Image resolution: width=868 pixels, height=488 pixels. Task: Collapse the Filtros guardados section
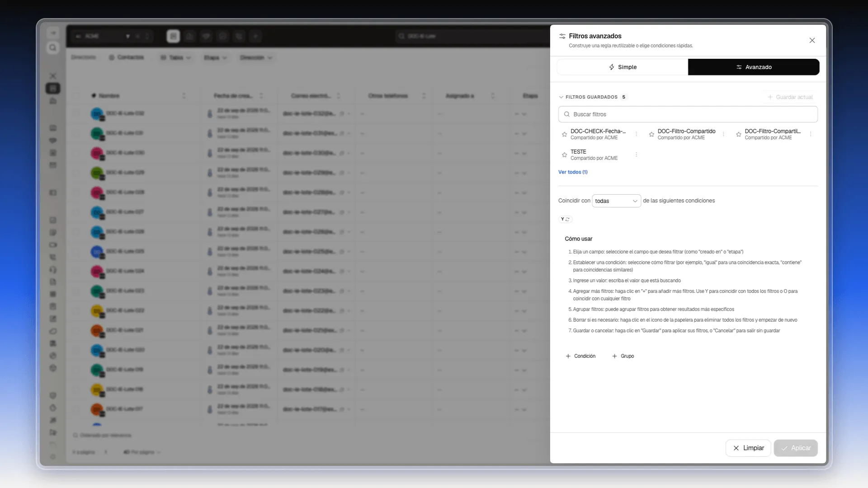[x=592, y=97]
